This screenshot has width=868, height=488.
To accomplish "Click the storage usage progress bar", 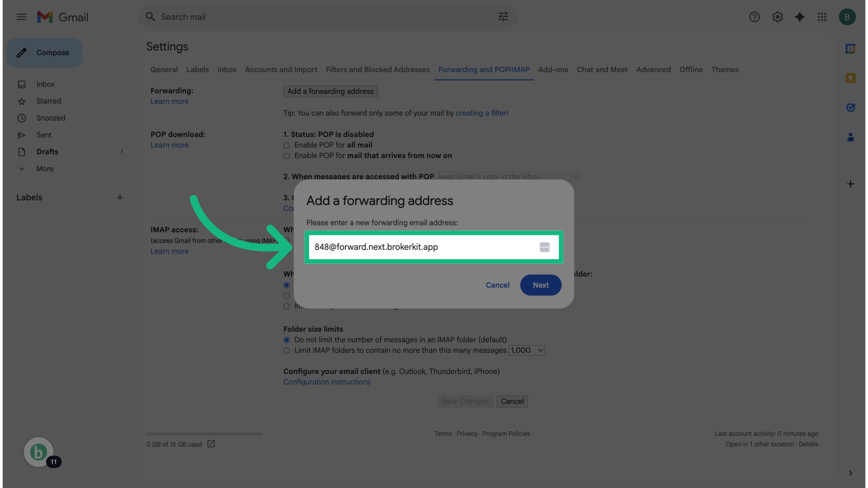I will (x=204, y=434).
